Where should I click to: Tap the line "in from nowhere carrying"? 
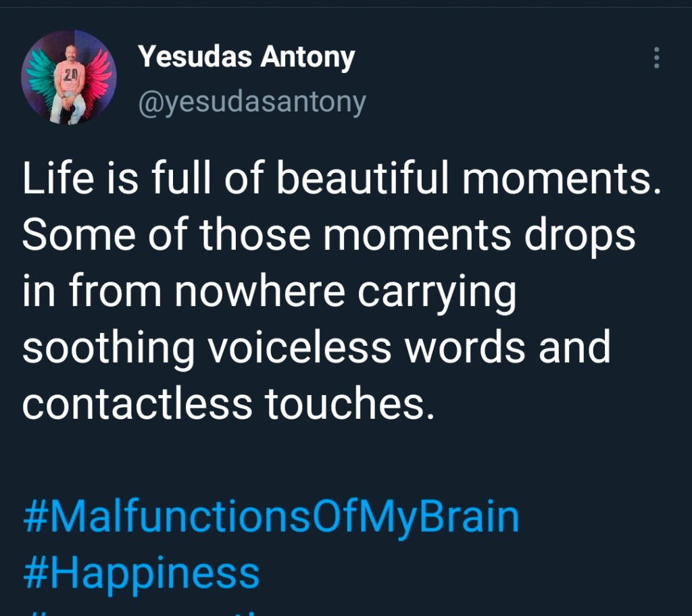[269, 292]
